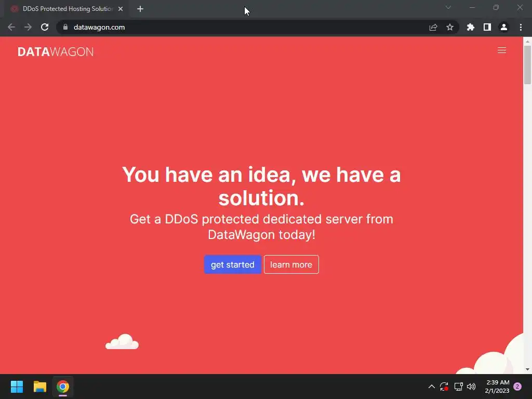Open the Chrome profile icon
This screenshot has height=399, width=532.
point(503,27)
